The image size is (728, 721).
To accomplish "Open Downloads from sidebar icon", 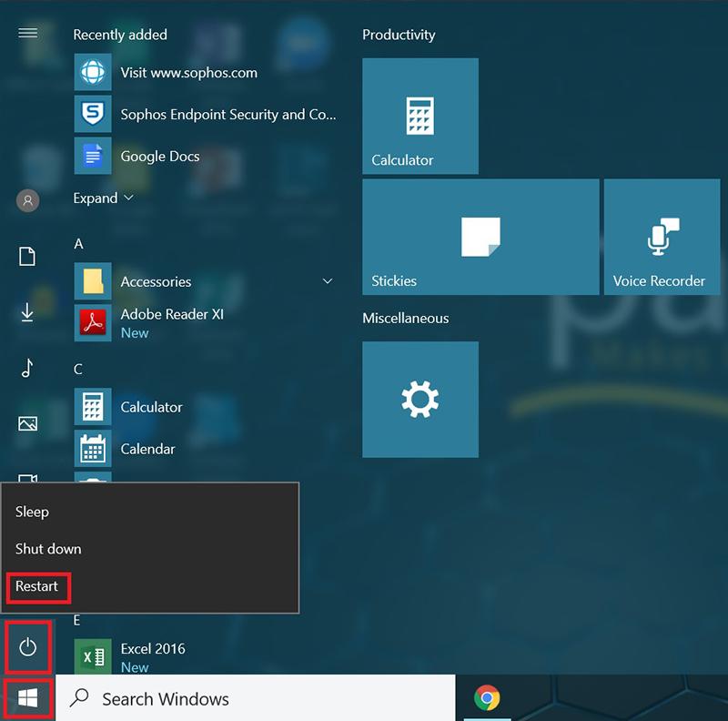I will tap(27, 312).
